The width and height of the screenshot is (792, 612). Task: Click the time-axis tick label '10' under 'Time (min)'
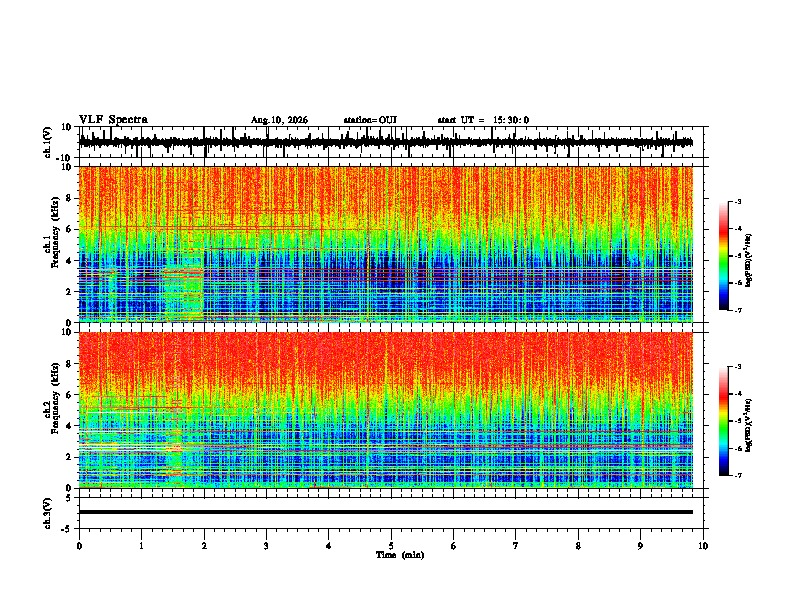[703, 546]
